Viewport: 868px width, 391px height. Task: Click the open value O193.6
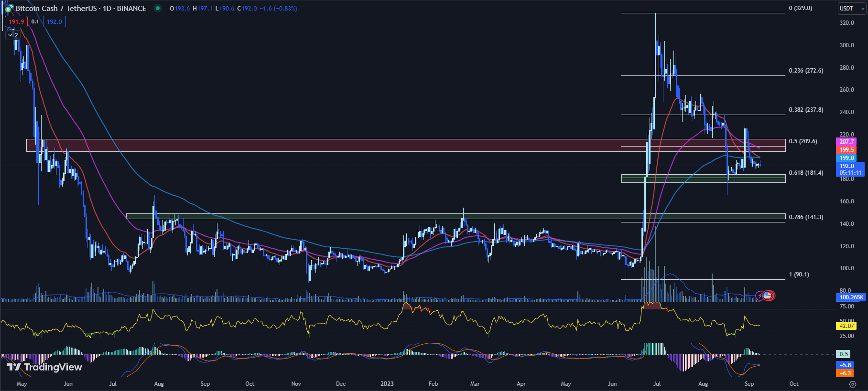pyautogui.click(x=180, y=9)
